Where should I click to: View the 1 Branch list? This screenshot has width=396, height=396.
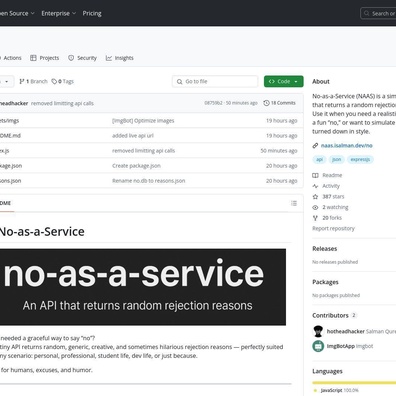(x=33, y=81)
